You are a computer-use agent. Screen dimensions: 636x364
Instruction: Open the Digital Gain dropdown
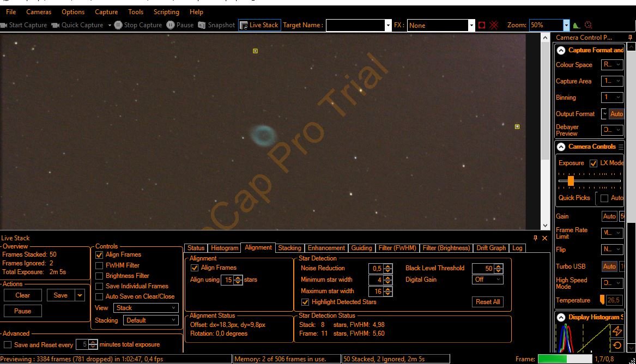(x=487, y=280)
